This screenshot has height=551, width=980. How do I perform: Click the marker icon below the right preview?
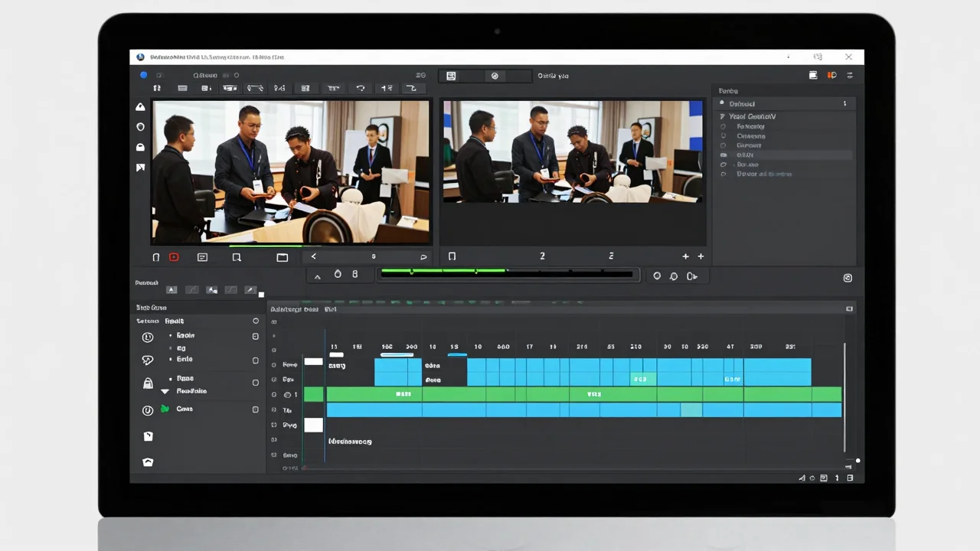pos(452,256)
